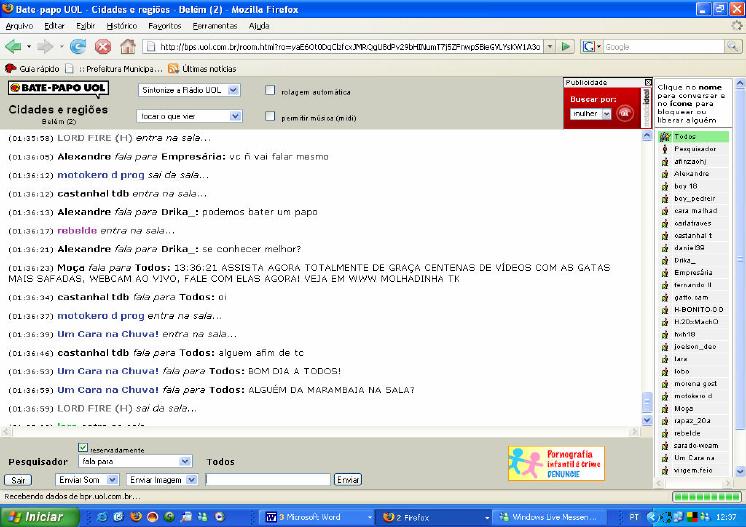Image resolution: width=746 pixels, height=527 pixels.
Task: Open the Enviar Som dropdown
Action: [87, 480]
